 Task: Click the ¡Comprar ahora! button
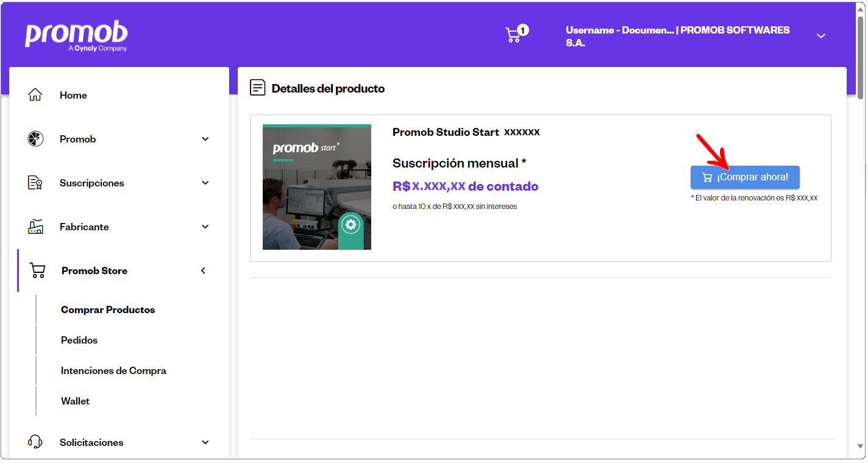pyautogui.click(x=745, y=177)
